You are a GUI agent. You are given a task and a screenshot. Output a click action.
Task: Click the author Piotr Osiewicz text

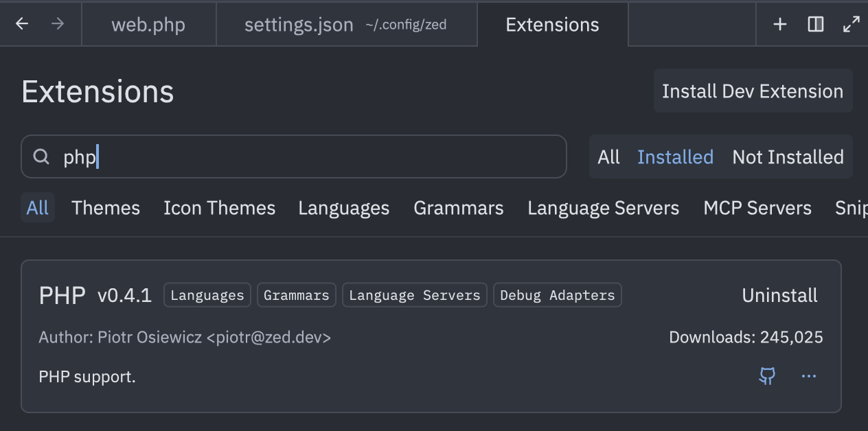[185, 337]
